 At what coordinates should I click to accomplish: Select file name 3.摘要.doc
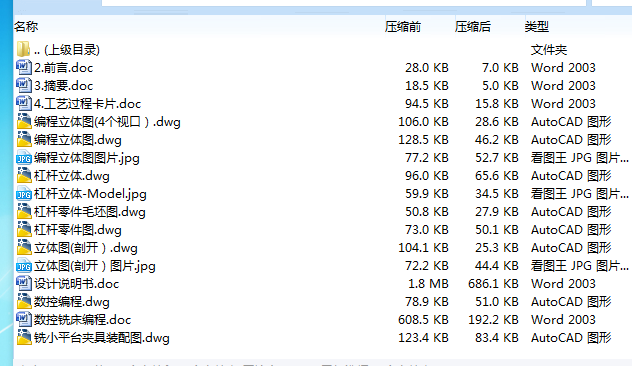64,86
